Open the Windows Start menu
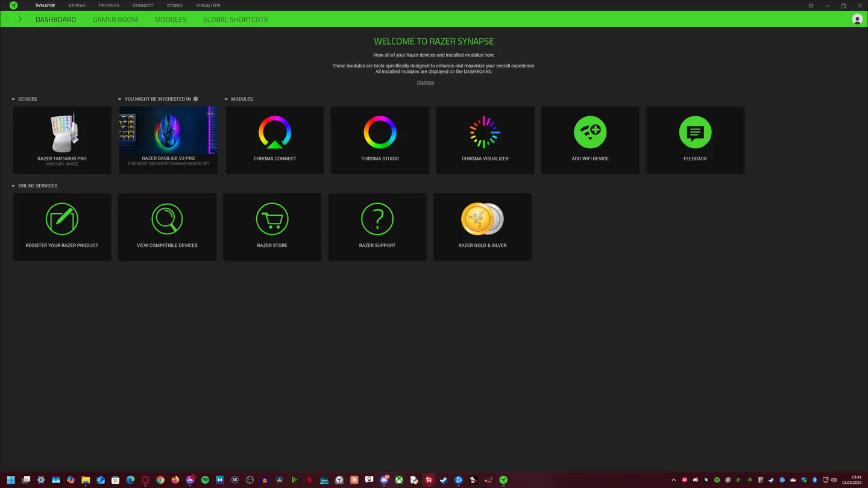The width and height of the screenshot is (868, 488). pos(11,480)
